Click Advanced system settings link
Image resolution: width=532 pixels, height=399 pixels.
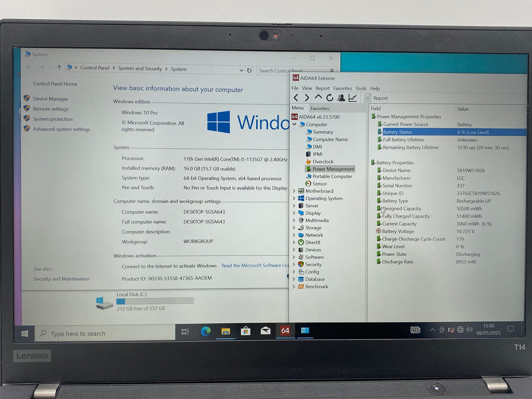(61, 129)
